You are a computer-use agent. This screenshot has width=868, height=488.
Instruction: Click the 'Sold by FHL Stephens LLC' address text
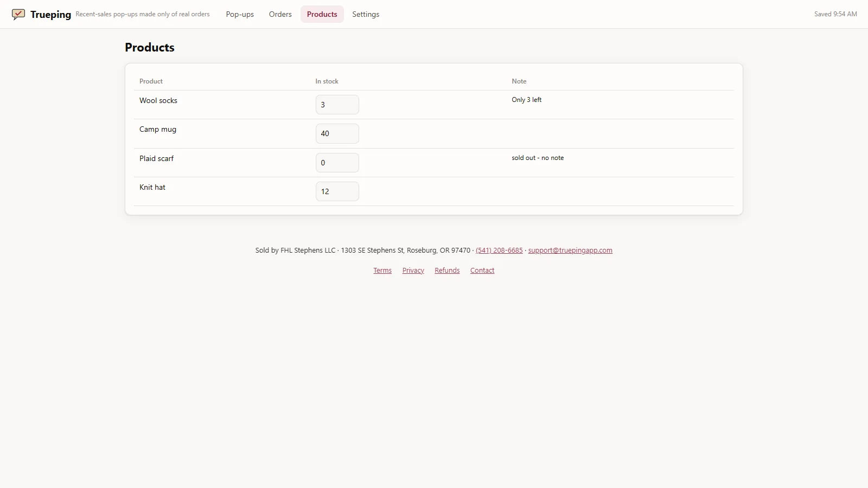[363, 251]
